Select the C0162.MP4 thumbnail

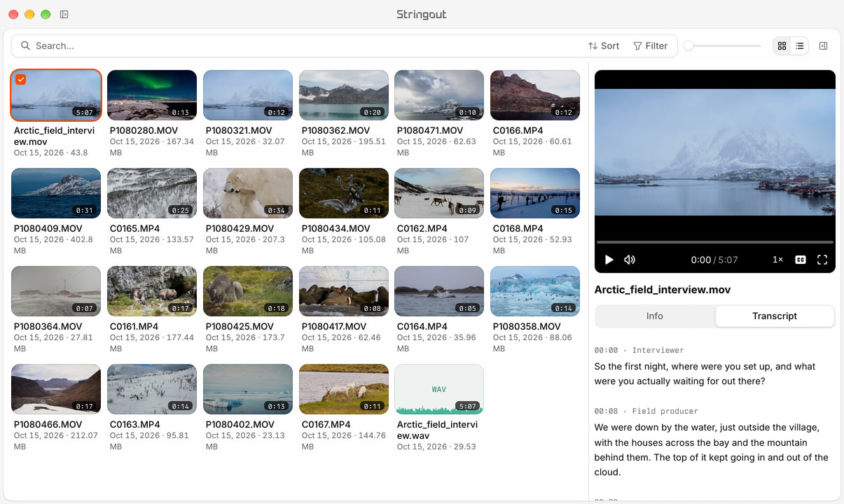point(439,193)
